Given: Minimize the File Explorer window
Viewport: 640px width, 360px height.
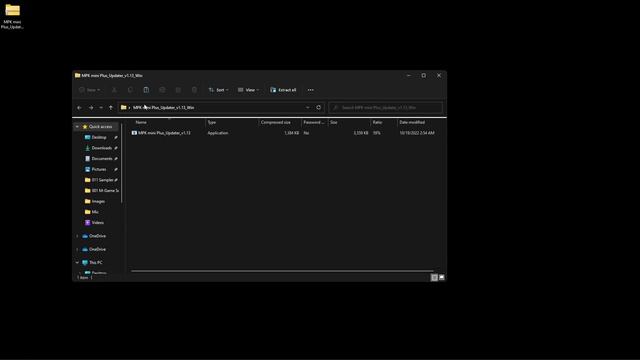Looking at the screenshot, I should click(x=409, y=76).
